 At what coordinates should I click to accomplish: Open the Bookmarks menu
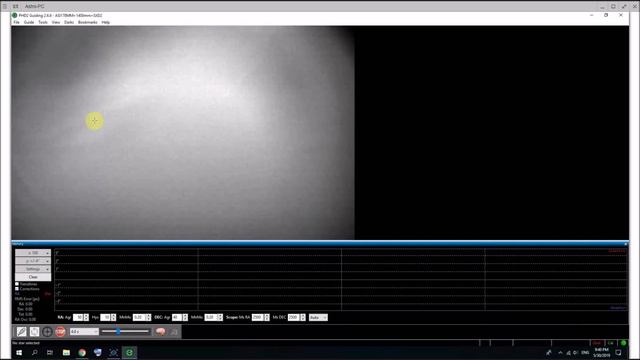[x=88, y=22]
